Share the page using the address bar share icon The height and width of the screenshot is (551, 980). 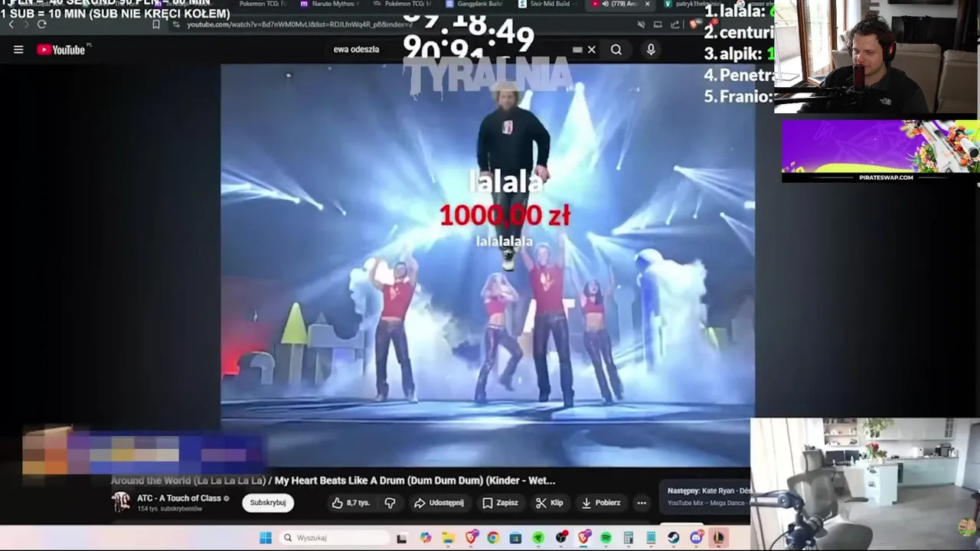point(675,24)
